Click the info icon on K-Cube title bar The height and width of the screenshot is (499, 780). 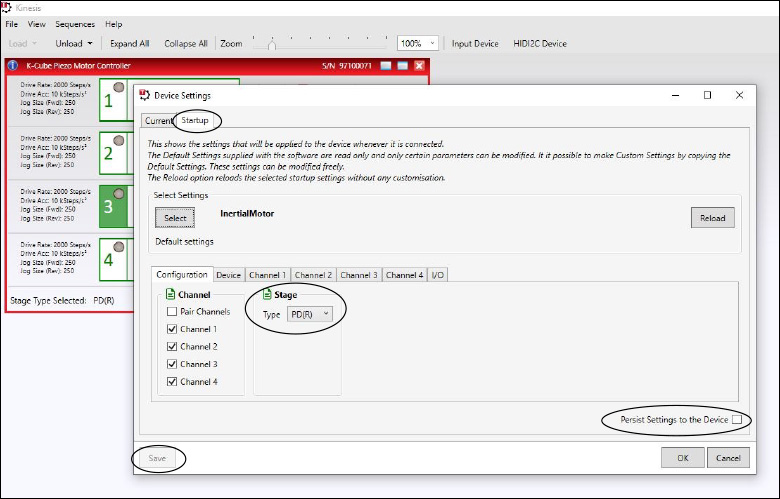pos(13,66)
